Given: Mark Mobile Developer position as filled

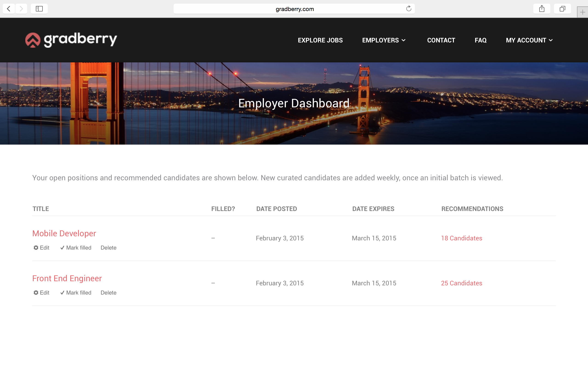Looking at the screenshot, I should [x=76, y=247].
